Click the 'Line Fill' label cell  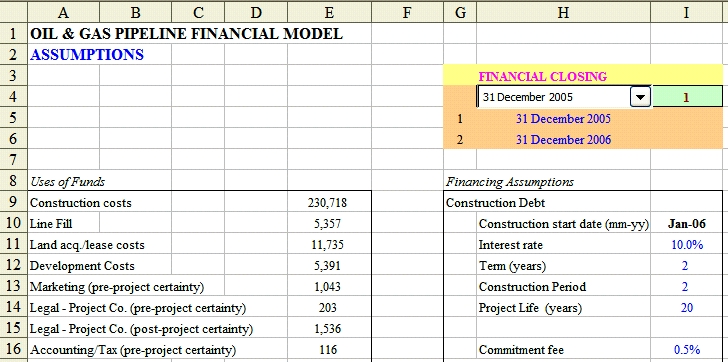click(x=51, y=224)
